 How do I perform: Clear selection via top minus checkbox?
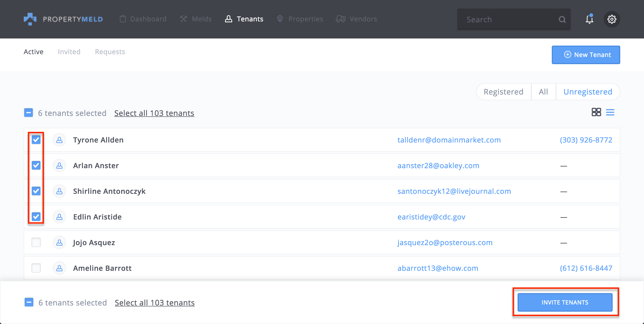point(29,113)
